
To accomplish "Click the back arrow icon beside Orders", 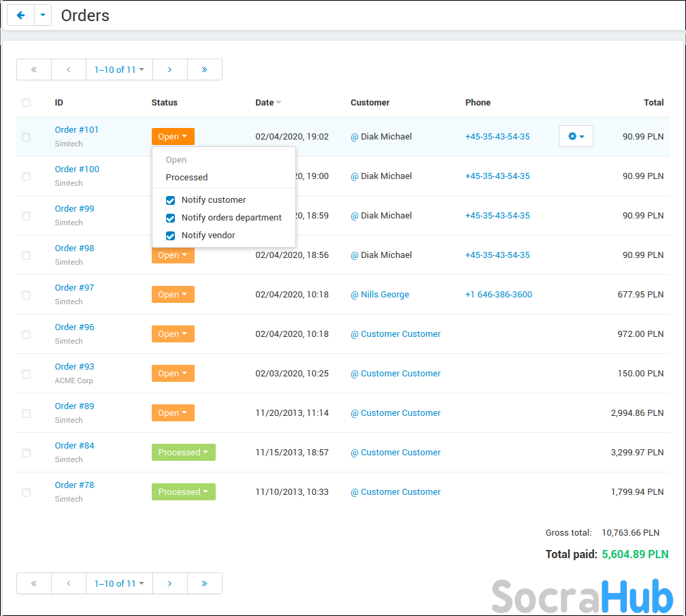I will click(20, 15).
